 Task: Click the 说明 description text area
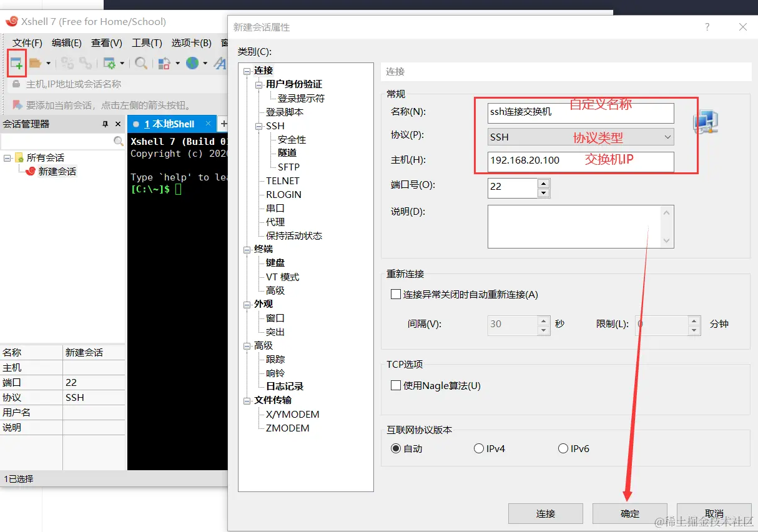pos(581,227)
